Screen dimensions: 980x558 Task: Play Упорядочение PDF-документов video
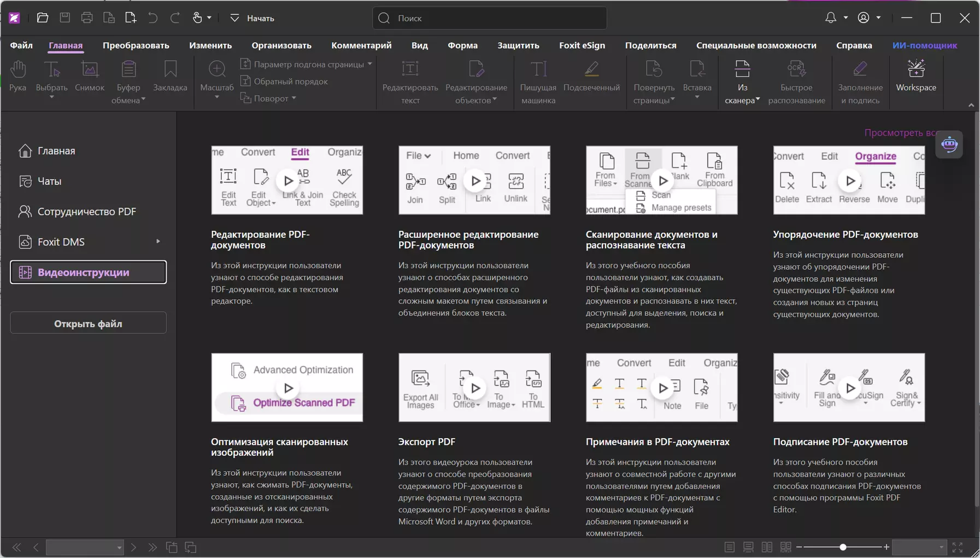850,181
